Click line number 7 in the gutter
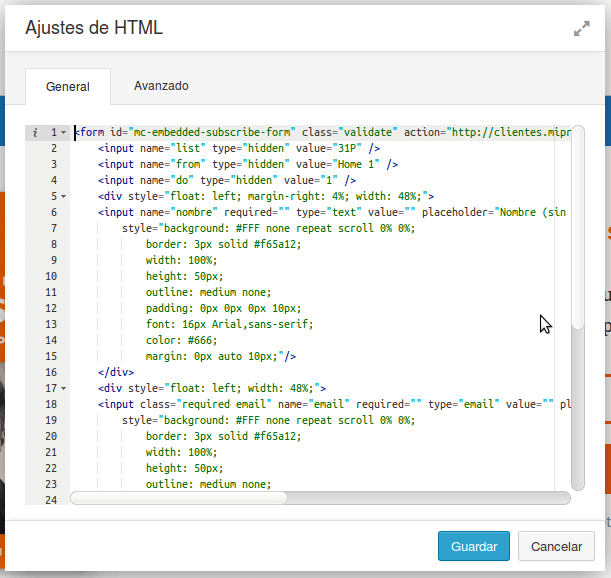 (x=52, y=228)
